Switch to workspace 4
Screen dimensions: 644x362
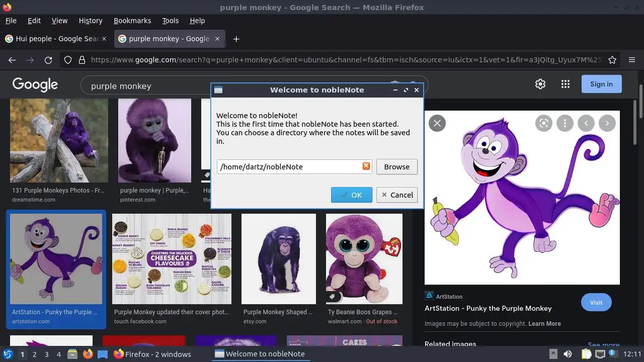pos(58,354)
